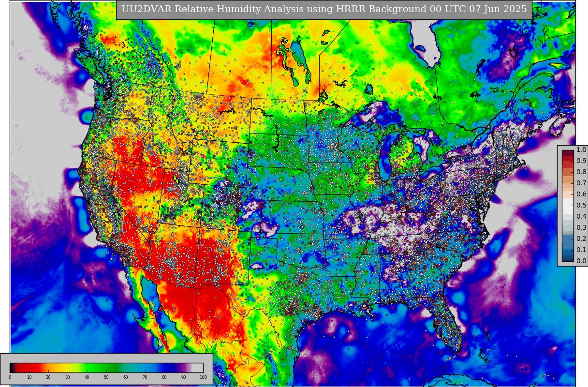Click the dark maroon top swatch of right legend
The width and height of the screenshot is (588, 387).
(x=568, y=152)
